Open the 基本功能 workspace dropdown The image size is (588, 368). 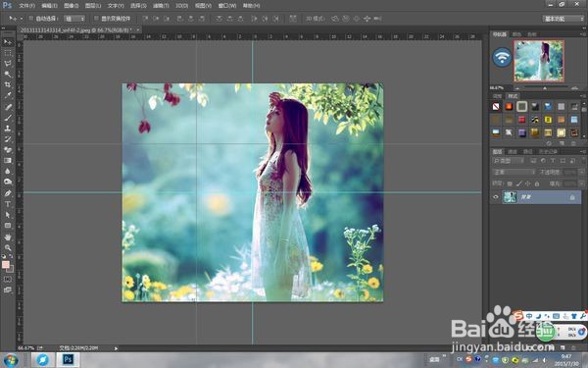(x=563, y=19)
